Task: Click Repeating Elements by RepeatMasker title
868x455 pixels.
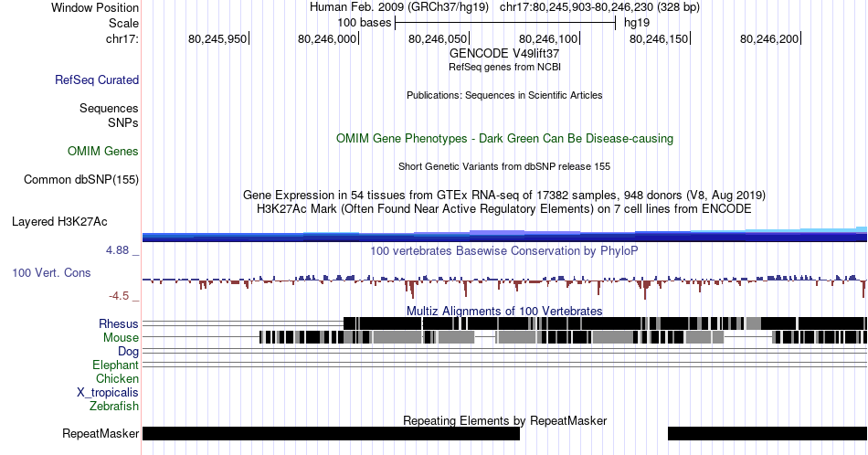Action: [x=504, y=420]
